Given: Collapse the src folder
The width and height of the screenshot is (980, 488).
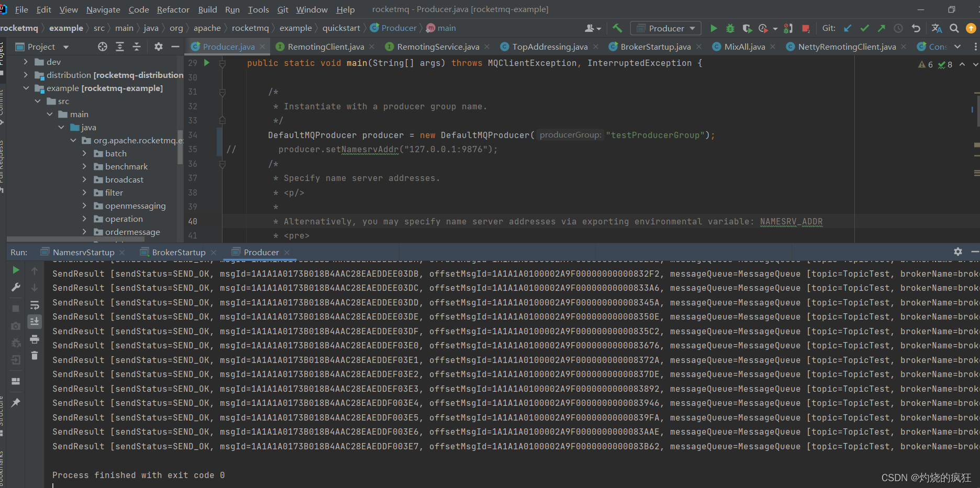Looking at the screenshot, I should tap(38, 101).
